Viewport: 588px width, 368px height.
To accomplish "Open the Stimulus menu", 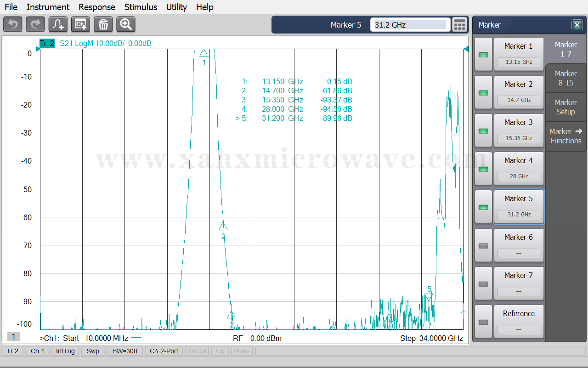I will 141,7.
